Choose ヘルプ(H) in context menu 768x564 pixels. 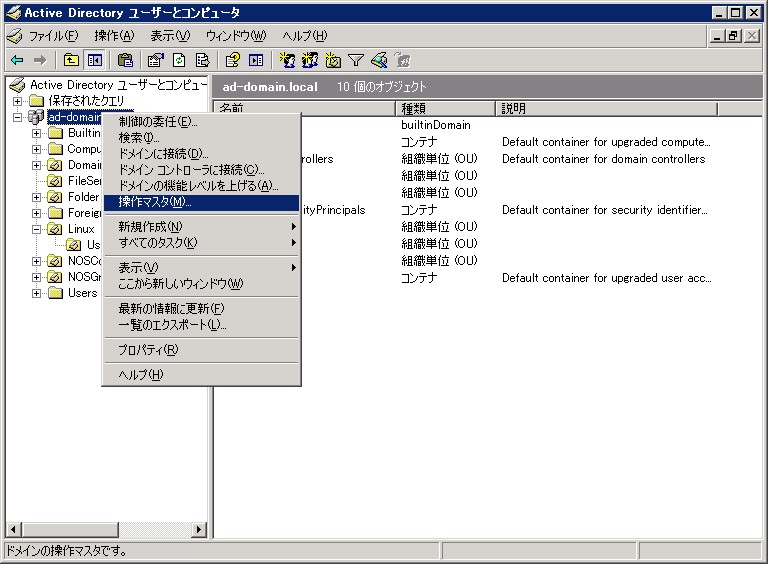point(201,375)
